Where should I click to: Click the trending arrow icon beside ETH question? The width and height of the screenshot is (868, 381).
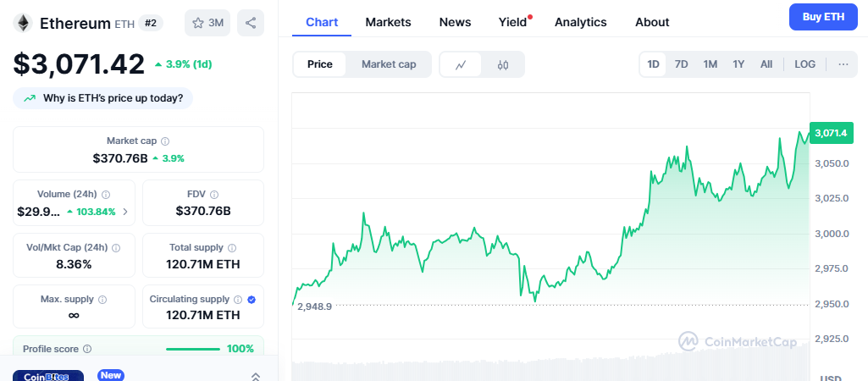point(30,98)
